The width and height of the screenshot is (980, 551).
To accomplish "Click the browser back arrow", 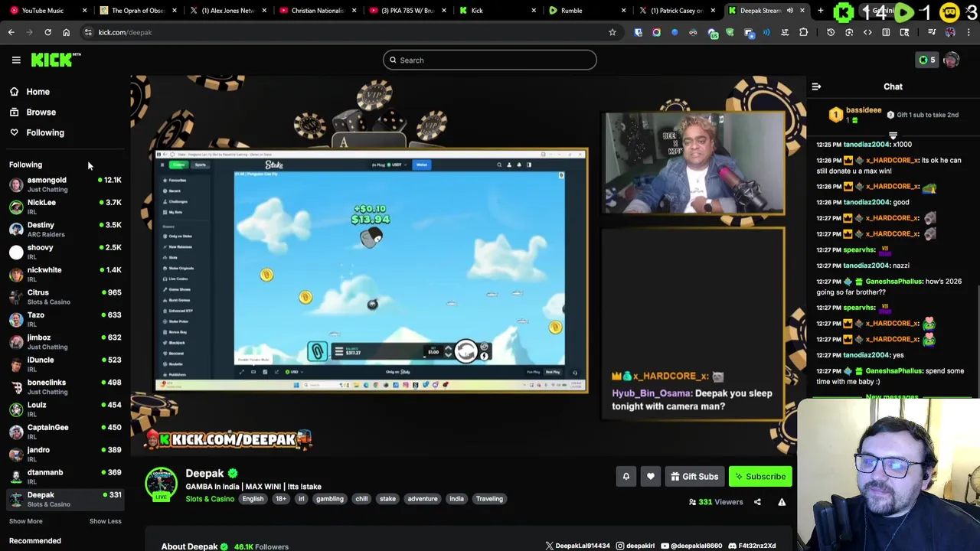I will (11, 32).
